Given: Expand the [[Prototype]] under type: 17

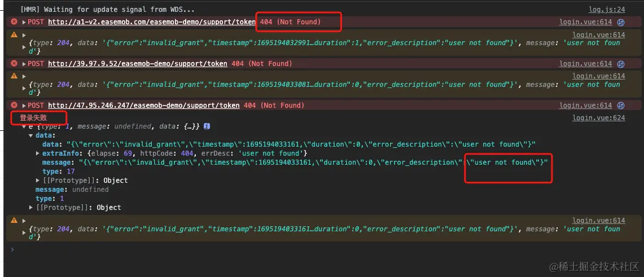Looking at the screenshot, I should coord(38,181).
